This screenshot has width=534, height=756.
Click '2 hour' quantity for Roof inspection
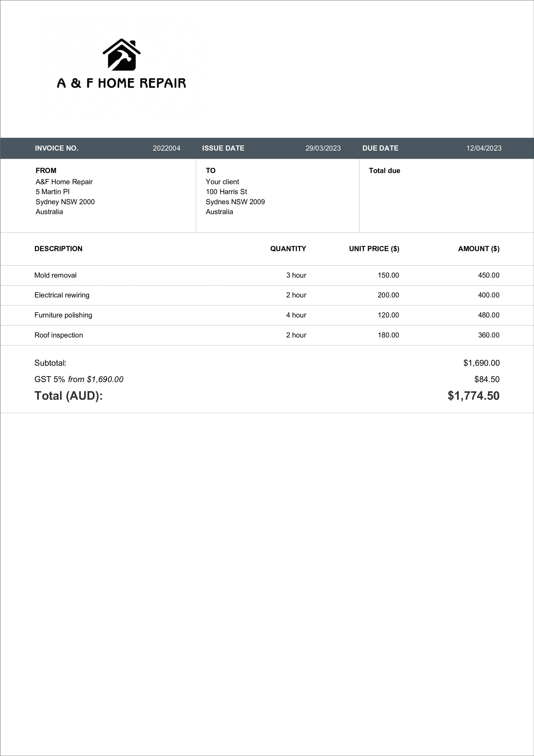[x=296, y=335]
